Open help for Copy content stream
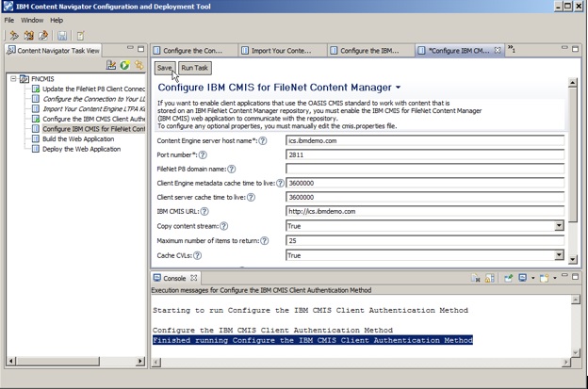The image size is (588, 389). (223, 226)
